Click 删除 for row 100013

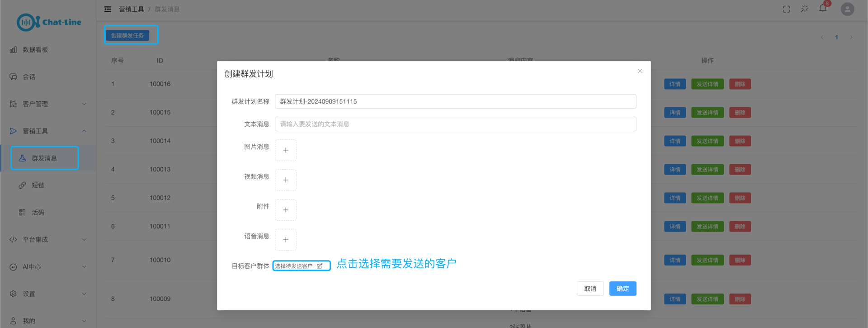740,170
